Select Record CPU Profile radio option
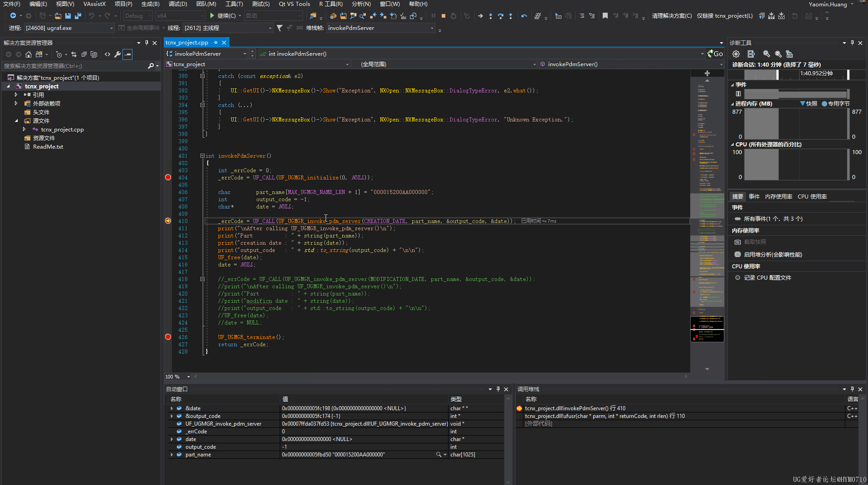Viewport: 868px width, 485px height. [x=738, y=277]
